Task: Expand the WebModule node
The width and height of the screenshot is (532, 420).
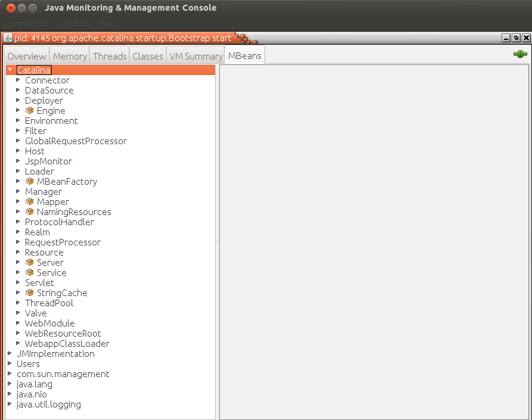Action: point(18,323)
